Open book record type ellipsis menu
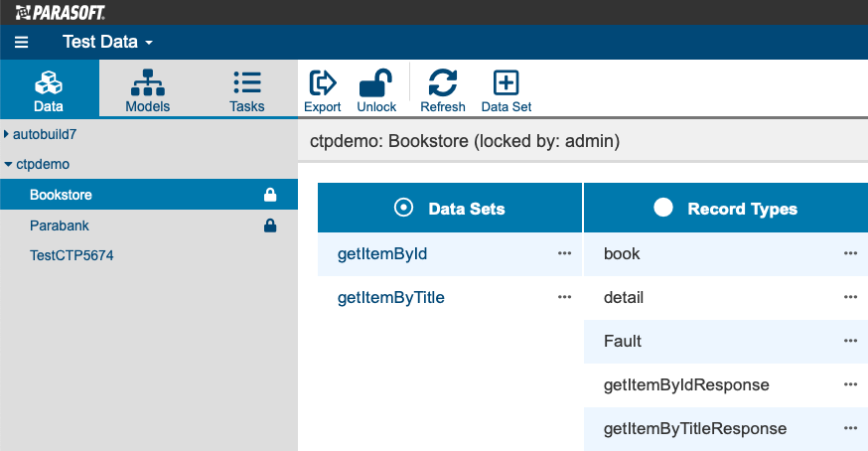 [x=850, y=253]
